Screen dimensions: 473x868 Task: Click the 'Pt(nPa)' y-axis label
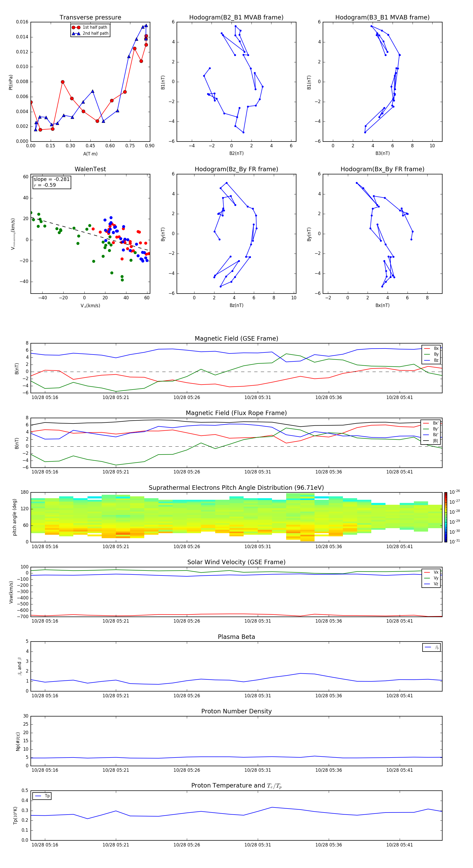(x=11, y=82)
